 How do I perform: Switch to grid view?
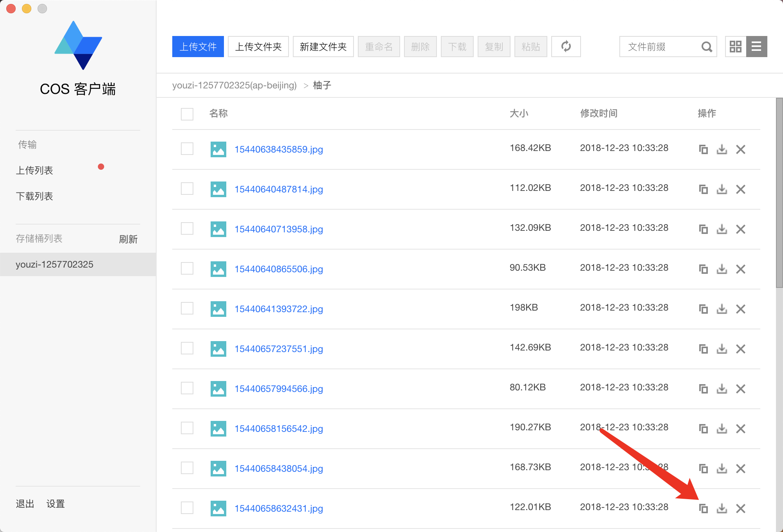pos(735,47)
